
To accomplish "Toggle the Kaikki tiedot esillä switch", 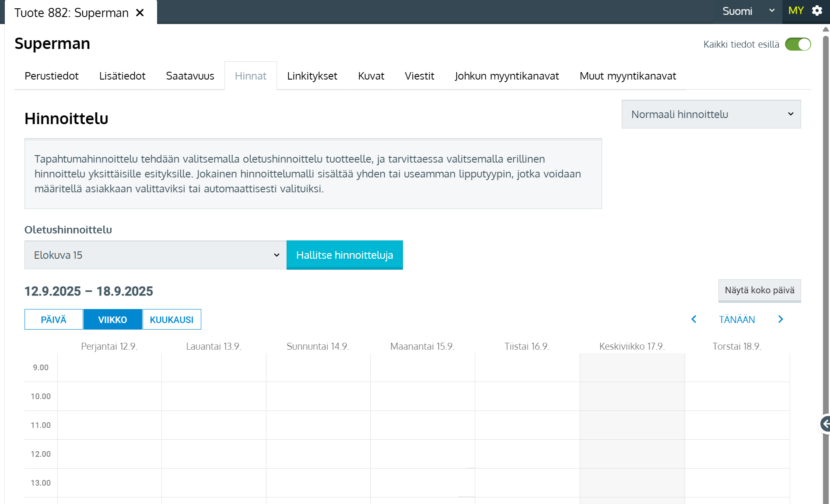I will pos(798,44).
